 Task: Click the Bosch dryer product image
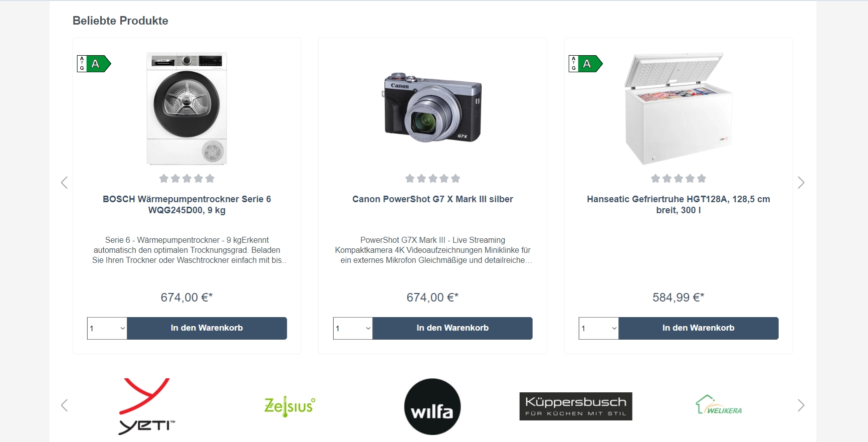coord(187,108)
